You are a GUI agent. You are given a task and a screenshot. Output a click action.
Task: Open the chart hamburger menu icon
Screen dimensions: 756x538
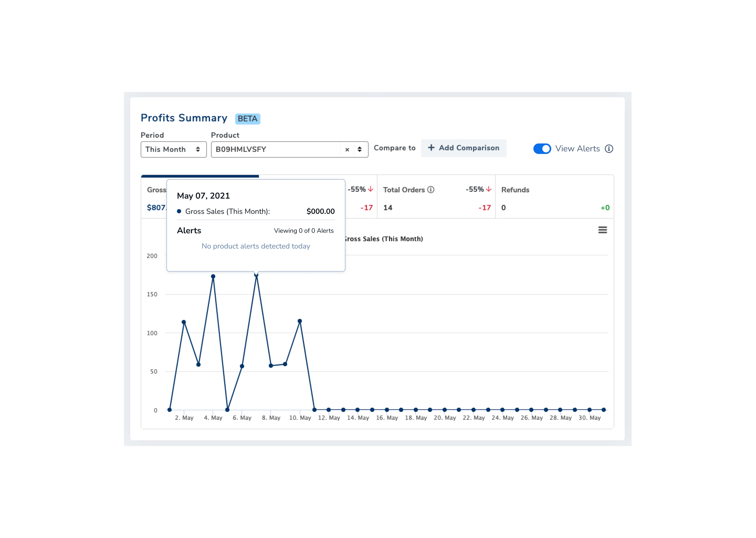[602, 230]
